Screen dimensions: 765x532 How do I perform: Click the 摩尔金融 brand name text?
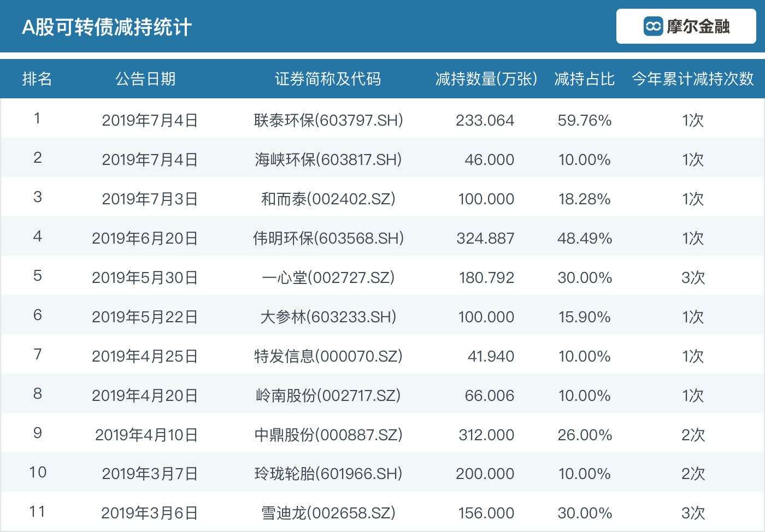[698, 26]
